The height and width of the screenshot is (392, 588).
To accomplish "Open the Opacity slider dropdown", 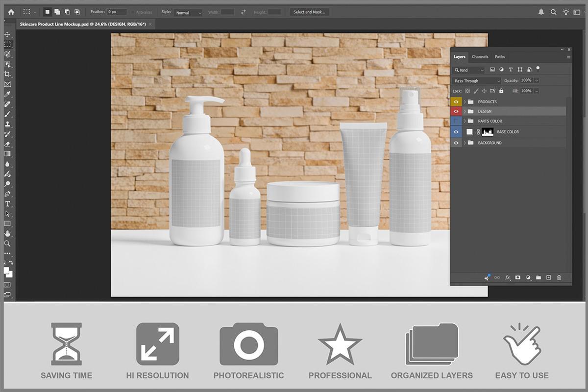I will coord(537,80).
